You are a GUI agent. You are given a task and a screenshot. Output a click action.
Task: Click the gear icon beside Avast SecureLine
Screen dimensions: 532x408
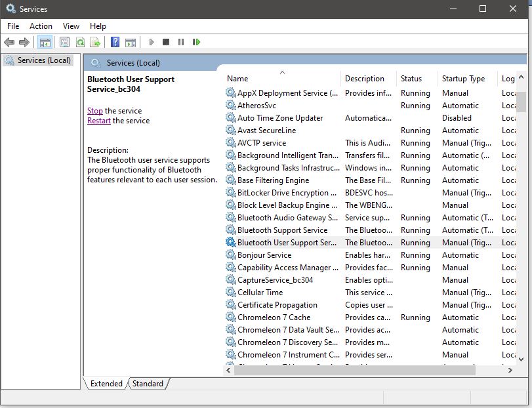(231, 131)
